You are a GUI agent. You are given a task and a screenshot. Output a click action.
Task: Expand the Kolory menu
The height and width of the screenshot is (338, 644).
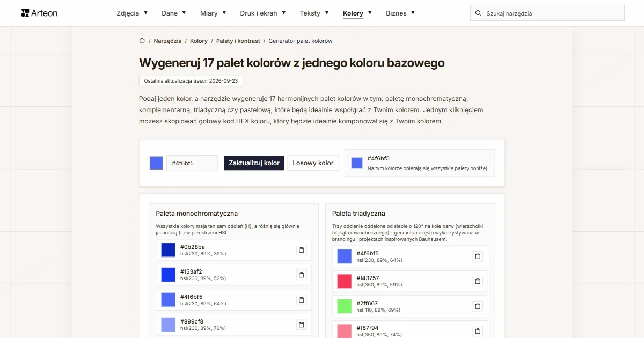point(357,13)
